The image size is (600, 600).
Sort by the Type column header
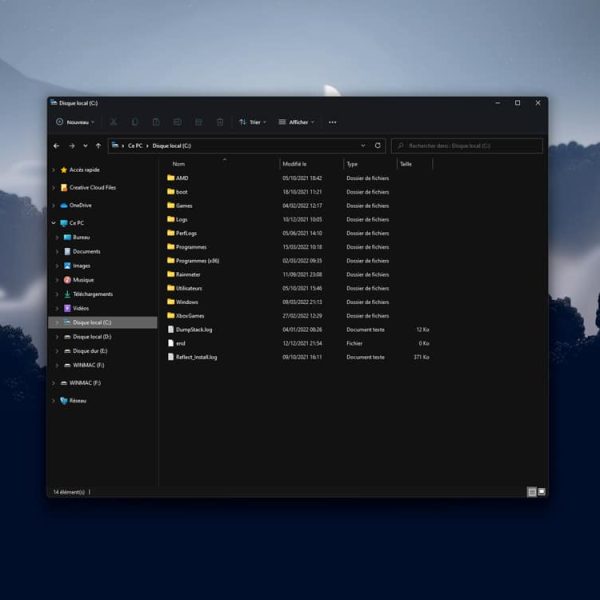click(352, 164)
